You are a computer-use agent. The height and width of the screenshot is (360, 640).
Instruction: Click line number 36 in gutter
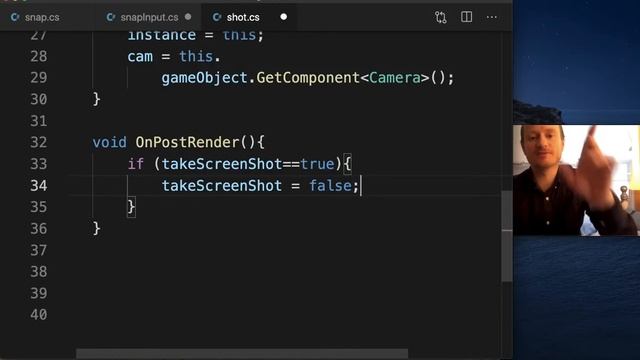[39, 229]
